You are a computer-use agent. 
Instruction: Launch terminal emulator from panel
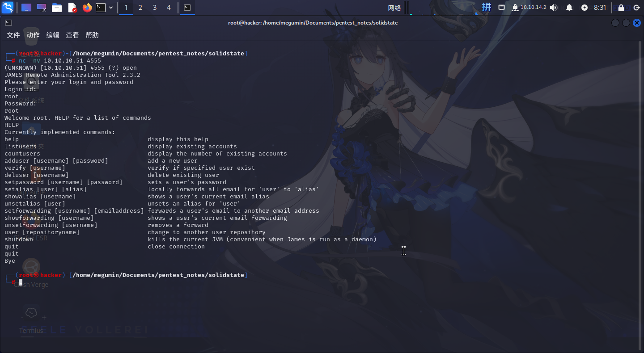coord(101,8)
